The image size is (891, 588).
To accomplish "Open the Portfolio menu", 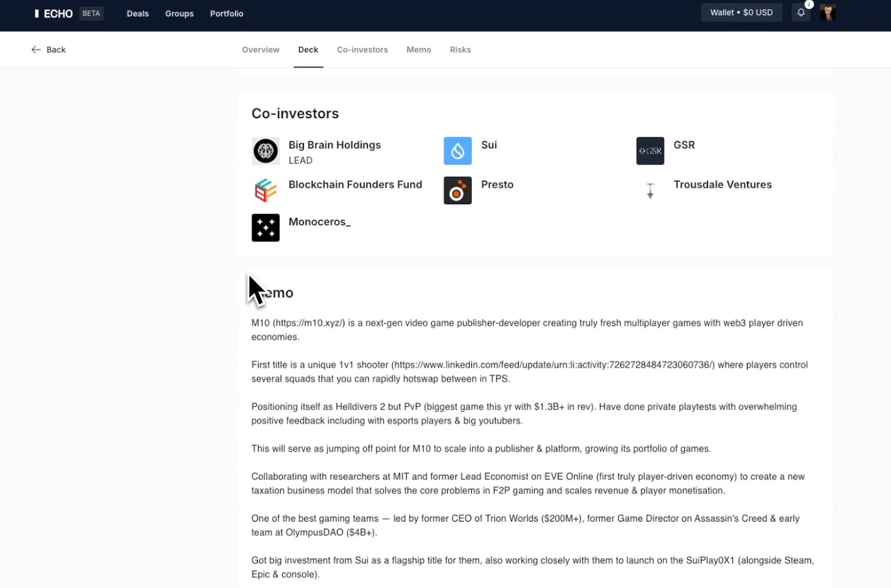I will click(226, 13).
